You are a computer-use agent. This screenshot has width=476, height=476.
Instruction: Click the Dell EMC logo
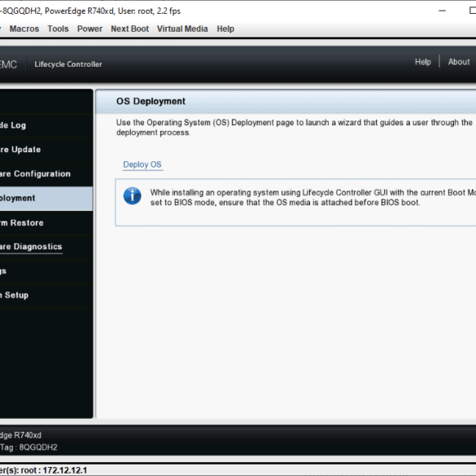(8, 64)
